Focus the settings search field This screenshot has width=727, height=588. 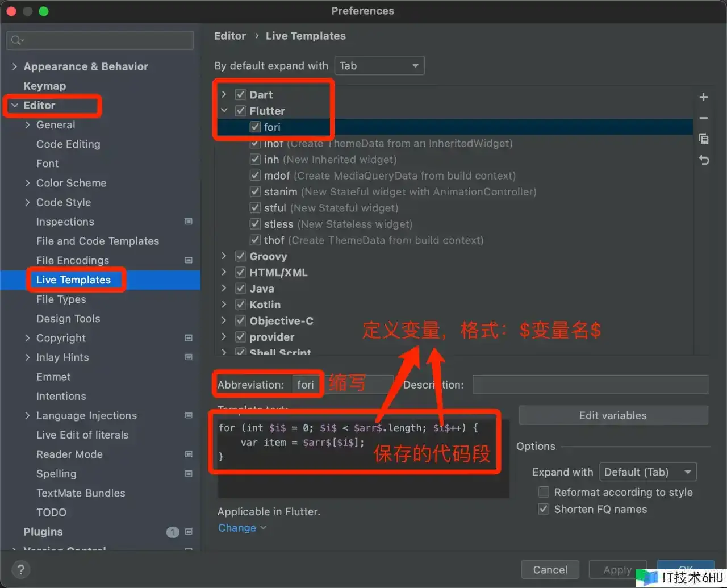(100, 40)
